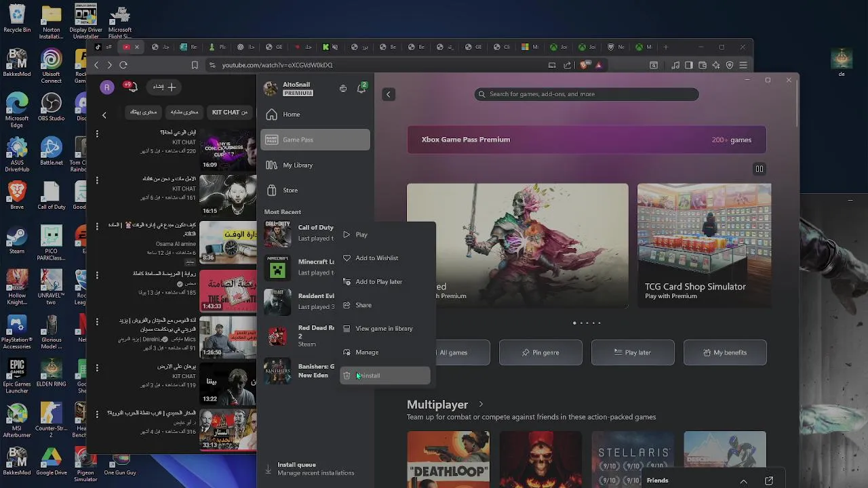This screenshot has width=868, height=488.
Task: Click the YouTube create plus button
Action: (164, 87)
